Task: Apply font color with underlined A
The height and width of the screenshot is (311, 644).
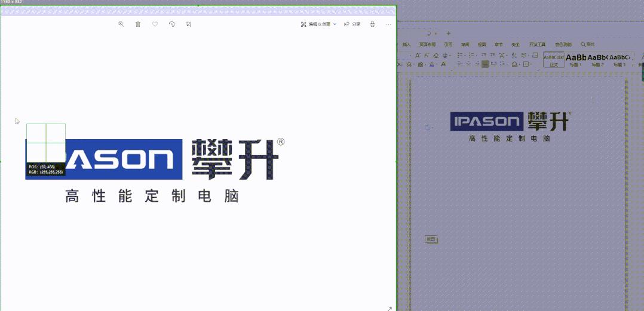Action: (x=433, y=64)
